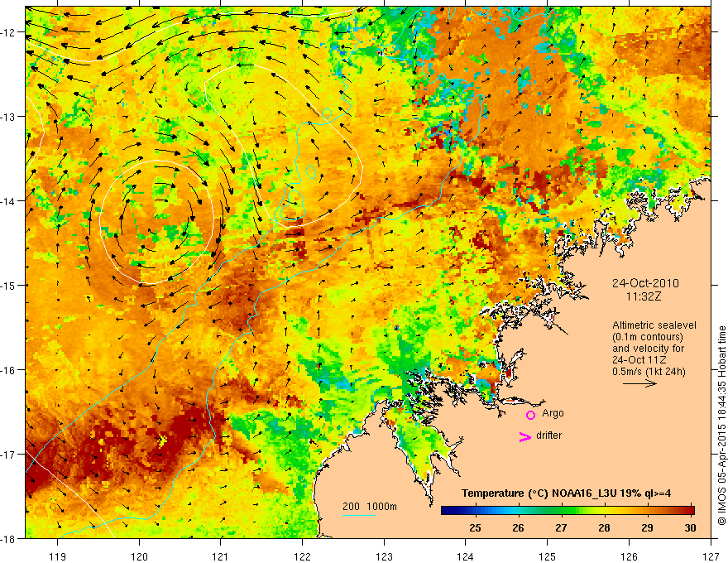Click the cyan bathymetry legend line
The width and height of the screenshot is (728, 563).
click(359, 515)
